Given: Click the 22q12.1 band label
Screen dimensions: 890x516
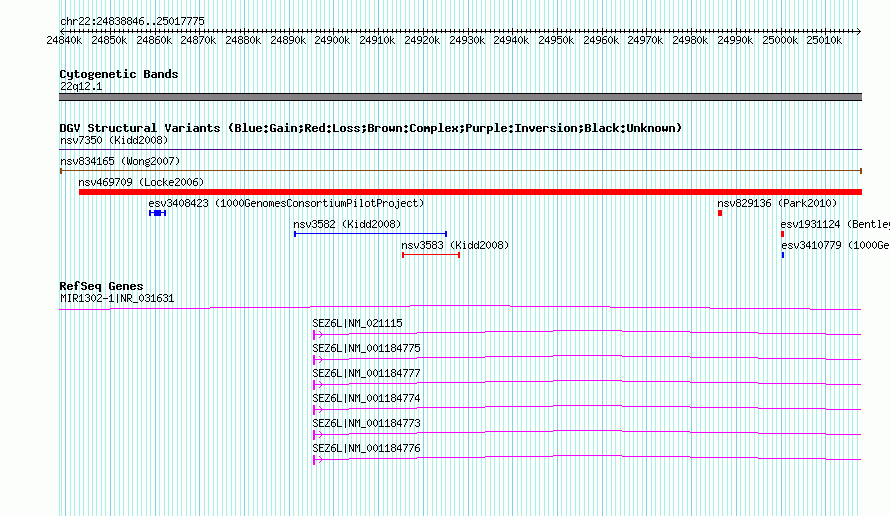Looking at the screenshot, I should click(81, 86).
